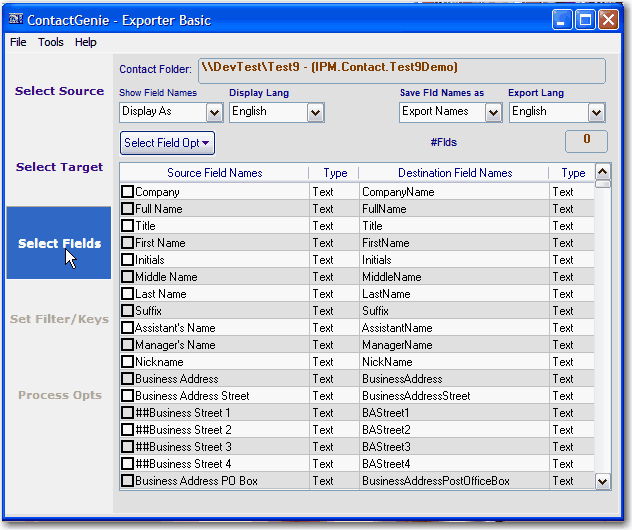Check the ##Business Street 4 checkbox
The image size is (632, 530).
(x=128, y=463)
